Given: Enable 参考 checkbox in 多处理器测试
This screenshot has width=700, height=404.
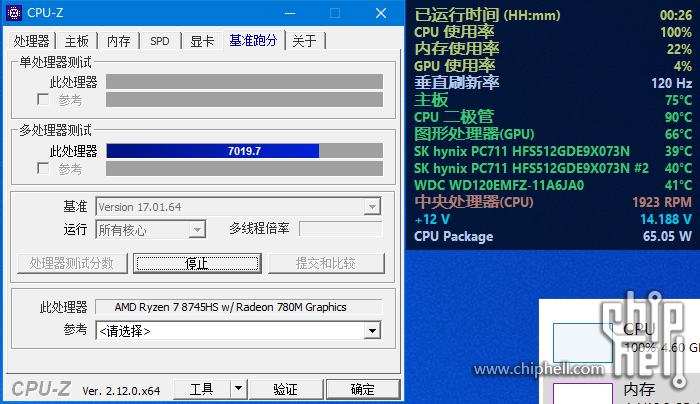Looking at the screenshot, I should (43, 168).
